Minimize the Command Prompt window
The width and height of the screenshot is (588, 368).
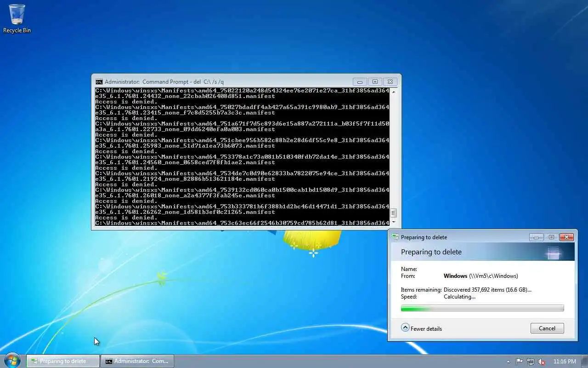(360, 82)
